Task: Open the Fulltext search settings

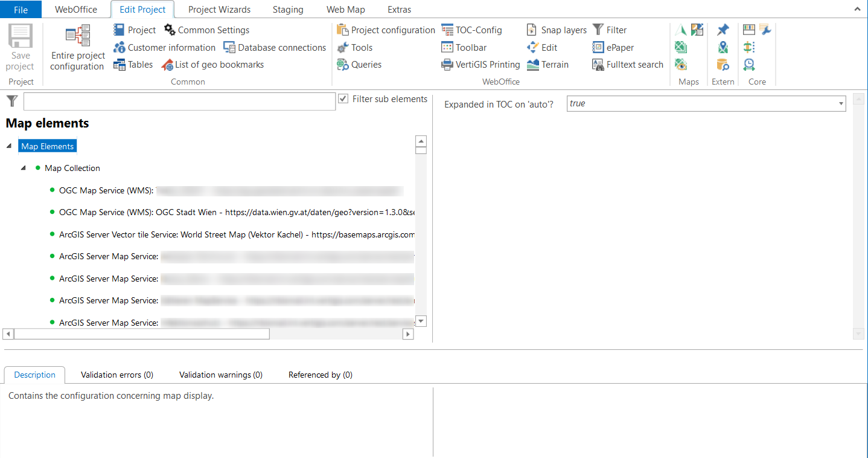Action: tap(633, 64)
